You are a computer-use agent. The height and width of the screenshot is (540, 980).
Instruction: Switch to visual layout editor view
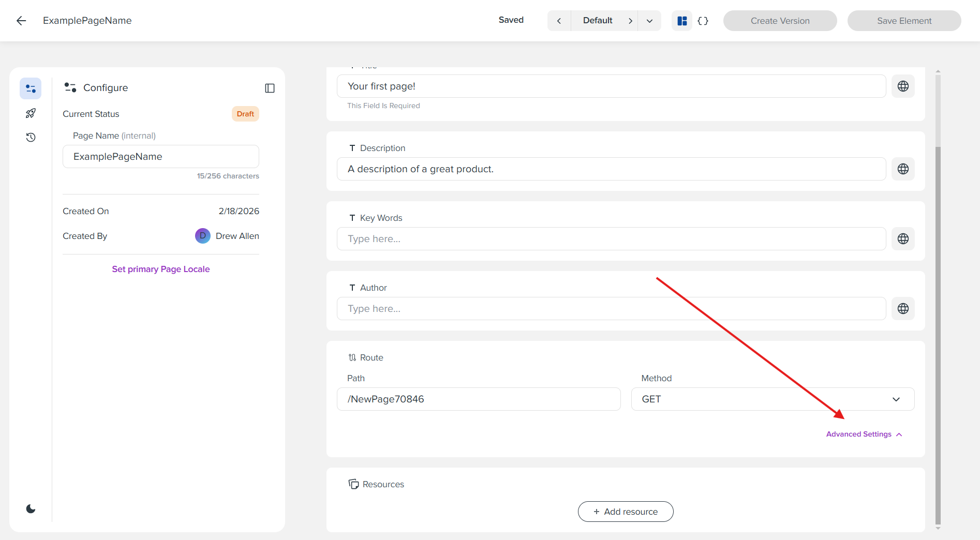(x=682, y=21)
